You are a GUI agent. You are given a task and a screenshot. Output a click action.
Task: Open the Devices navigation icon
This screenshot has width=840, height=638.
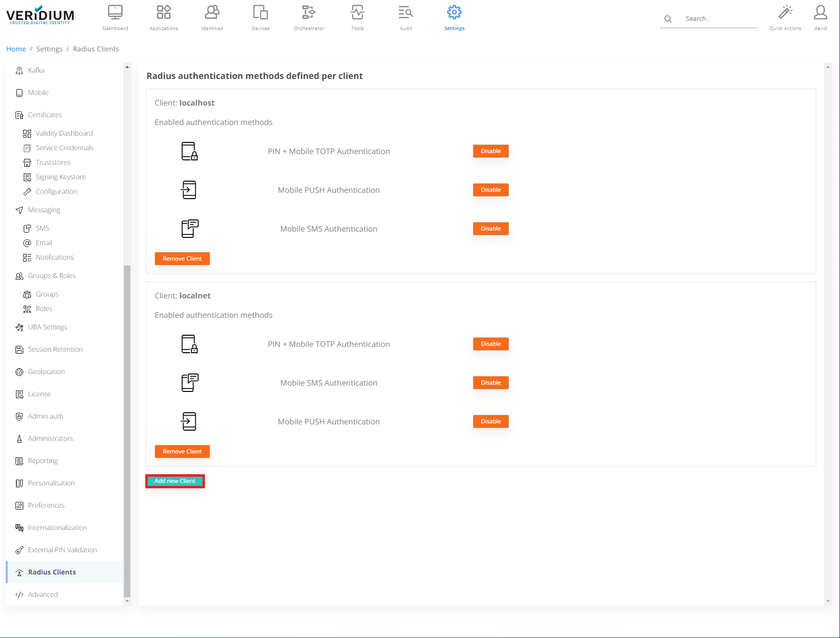(x=261, y=13)
